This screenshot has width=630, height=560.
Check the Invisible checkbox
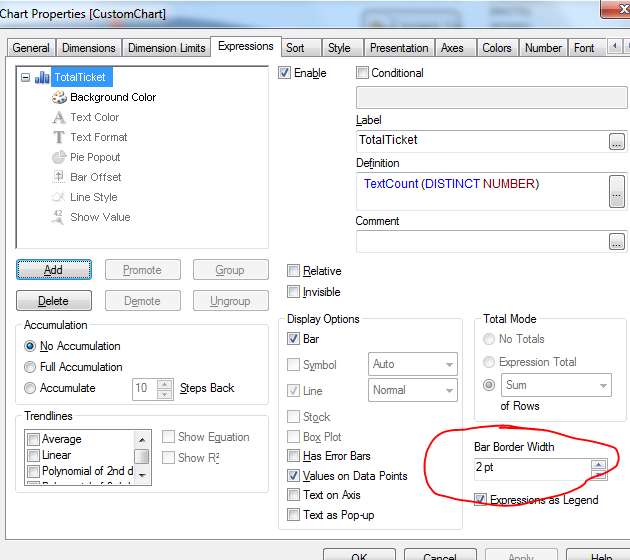pyautogui.click(x=293, y=292)
